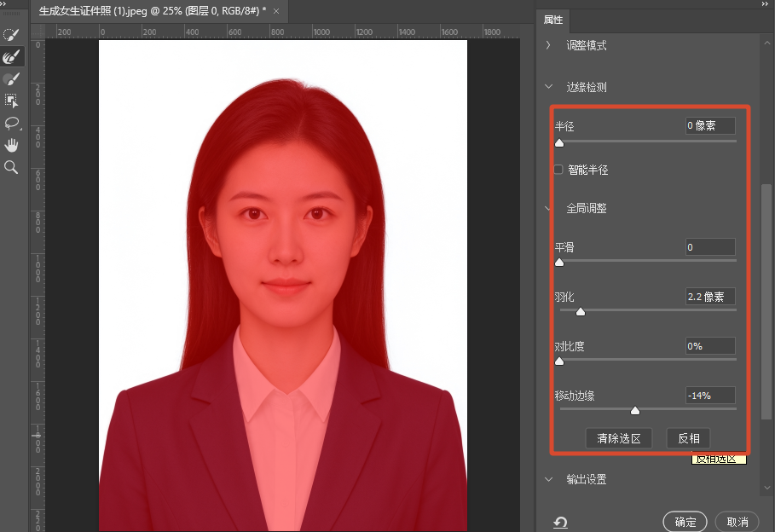Click the 半径 slider handle
Image resolution: width=775 pixels, height=532 pixels.
(x=559, y=143)
